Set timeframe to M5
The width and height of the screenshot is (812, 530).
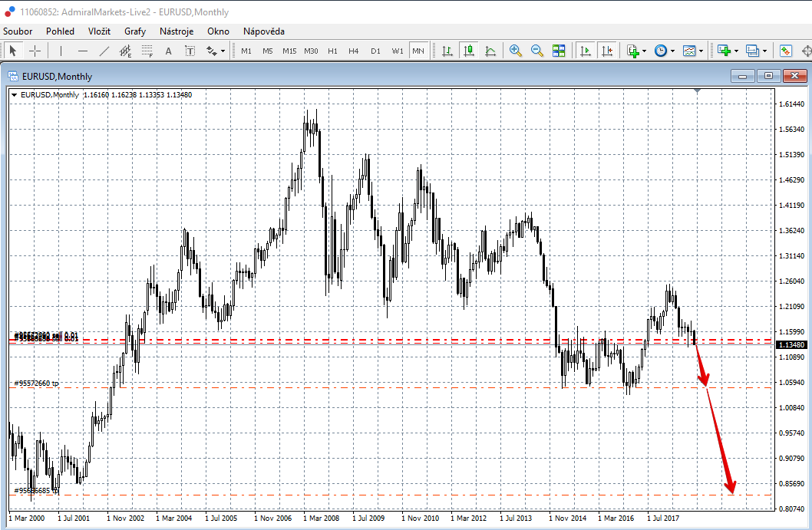click(x=267, y=51)
